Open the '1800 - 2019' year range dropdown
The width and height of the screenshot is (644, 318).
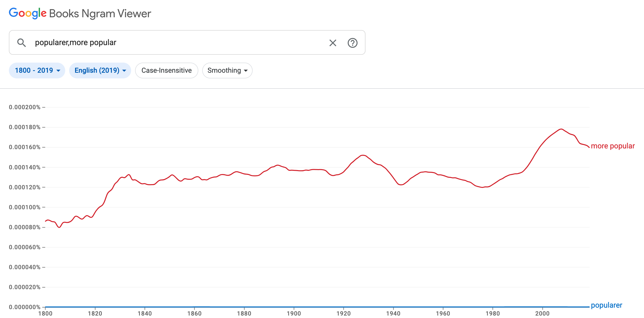click(x=37, y=71)
